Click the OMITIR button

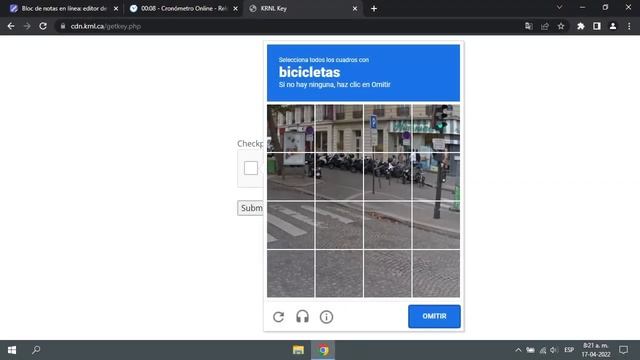pyautogui.click(x=434, y=316)
